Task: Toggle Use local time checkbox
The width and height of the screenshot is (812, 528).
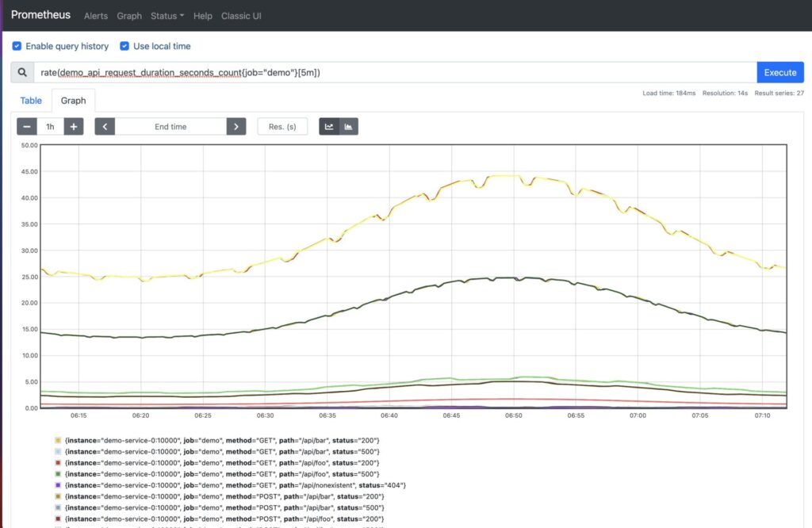Action: (x=124, y=46)
